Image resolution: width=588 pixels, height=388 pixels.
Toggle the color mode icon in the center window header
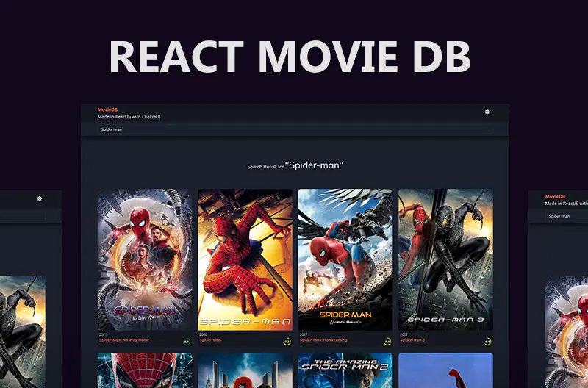[x=487, y=112]
